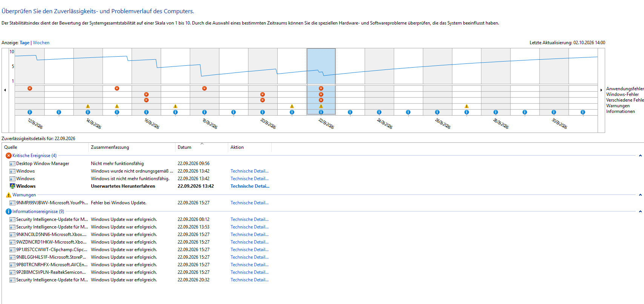
Task: Open Technische Details for Unerwartetes Herunterfahren
Action: pyautogui.click(x=250, y=186)
